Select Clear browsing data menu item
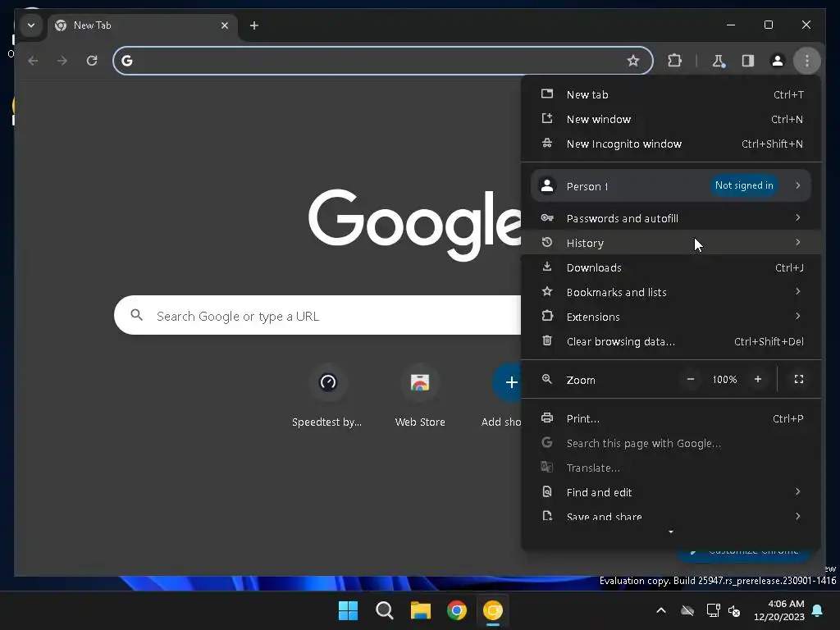 [x=671, y=341]
